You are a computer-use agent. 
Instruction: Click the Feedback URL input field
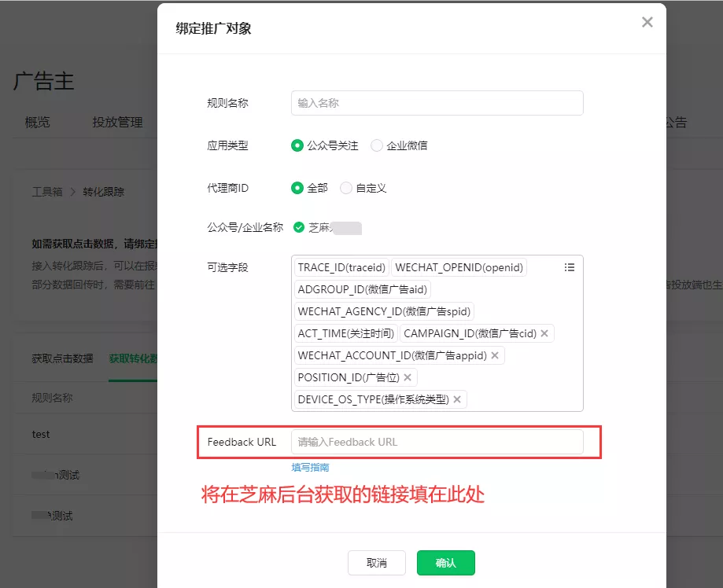(437, 442)
